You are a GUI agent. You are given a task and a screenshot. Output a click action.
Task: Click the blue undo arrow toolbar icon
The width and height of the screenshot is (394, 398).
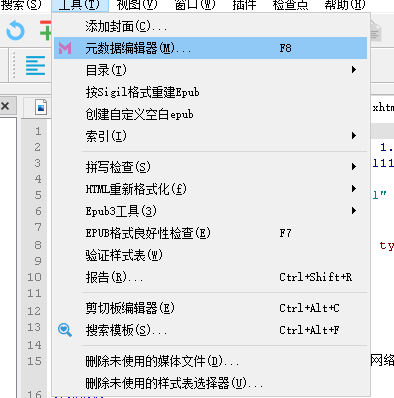click(15, 31)
